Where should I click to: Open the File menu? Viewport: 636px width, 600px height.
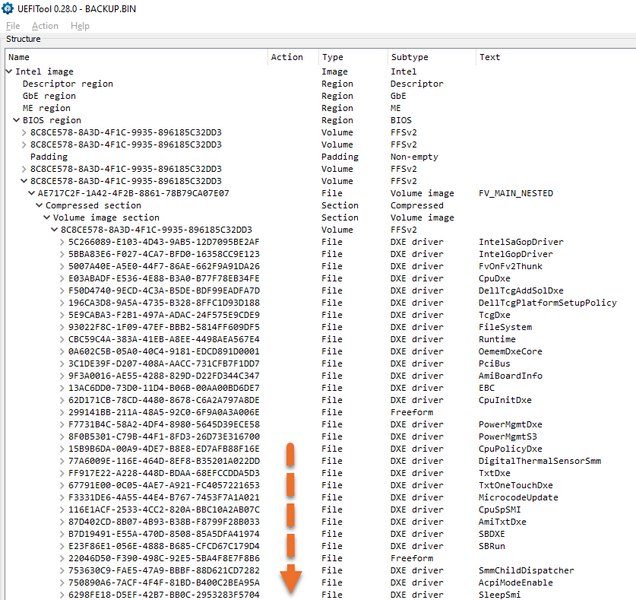coord(13,26)
